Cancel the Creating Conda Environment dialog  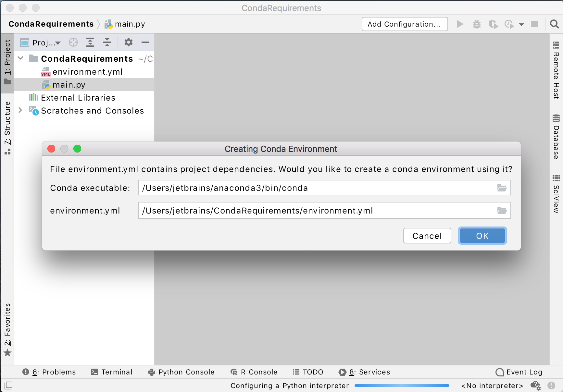(x=427, y=236)
